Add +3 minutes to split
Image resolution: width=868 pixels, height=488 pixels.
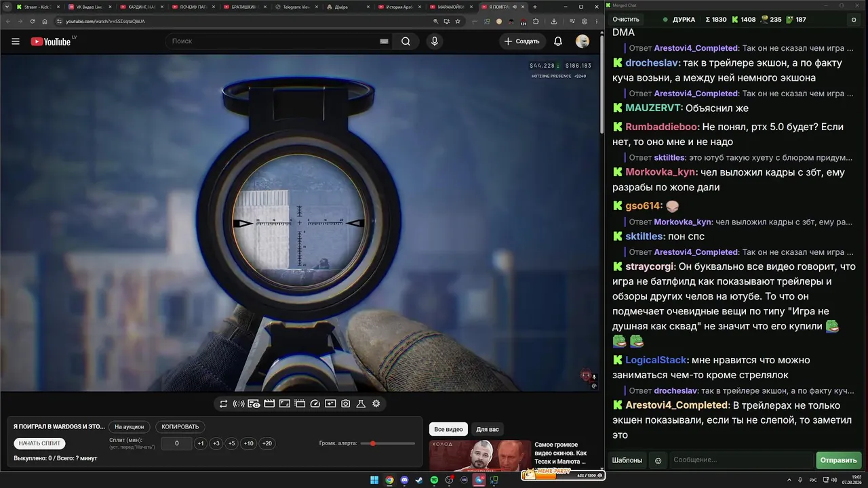[x=216, y=443]
